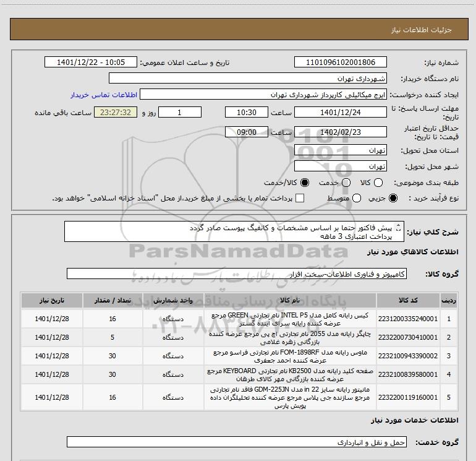Click the response deadline time 10:30
The width and height of the screenshot is (476, 461).
pos(247,112)
